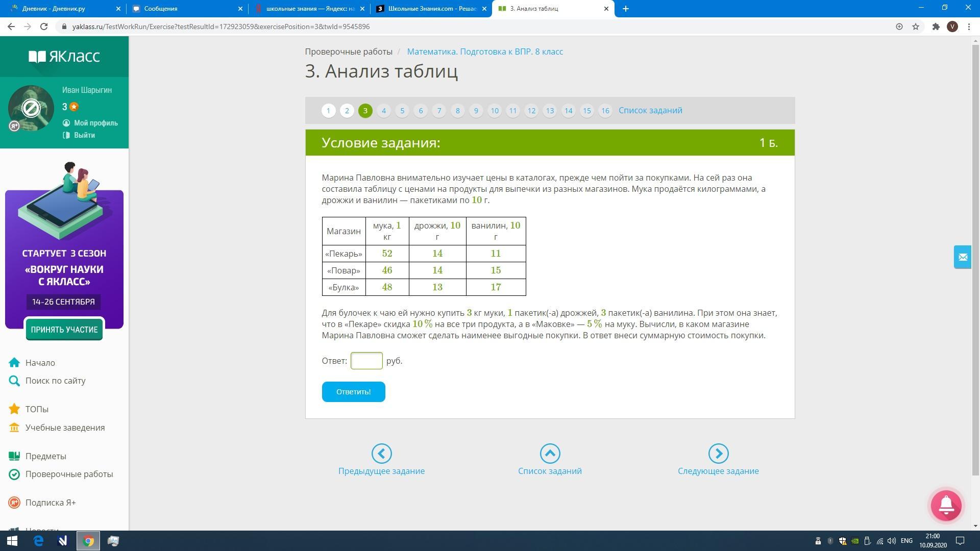This screenshot has height=551, width=980.
Task: Click the answer input field
Action: [366, 361]
